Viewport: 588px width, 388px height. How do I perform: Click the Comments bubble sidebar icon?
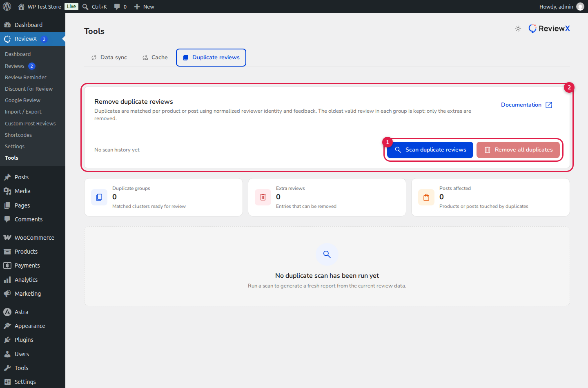(7, 219)
